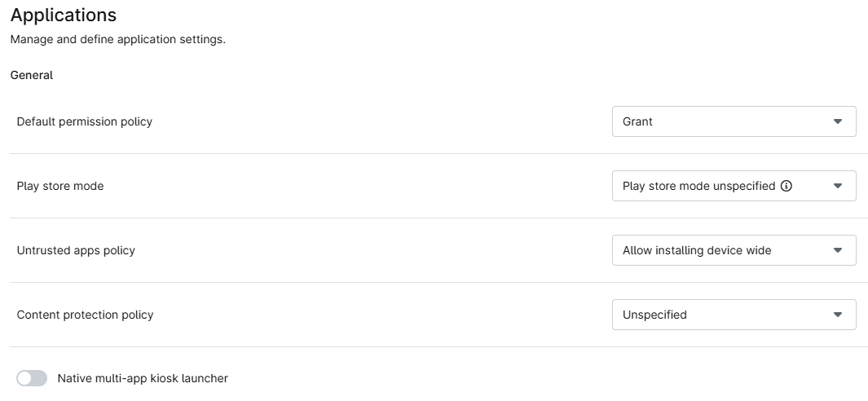Click the Unspecified value for content protection
Viewport: 868px width, 401px height.
654,315
